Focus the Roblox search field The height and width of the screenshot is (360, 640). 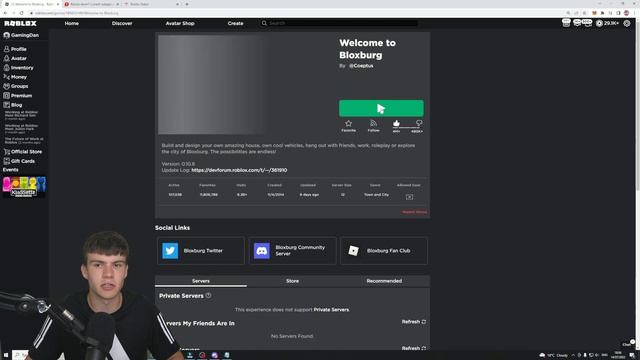tap(339, 23)
